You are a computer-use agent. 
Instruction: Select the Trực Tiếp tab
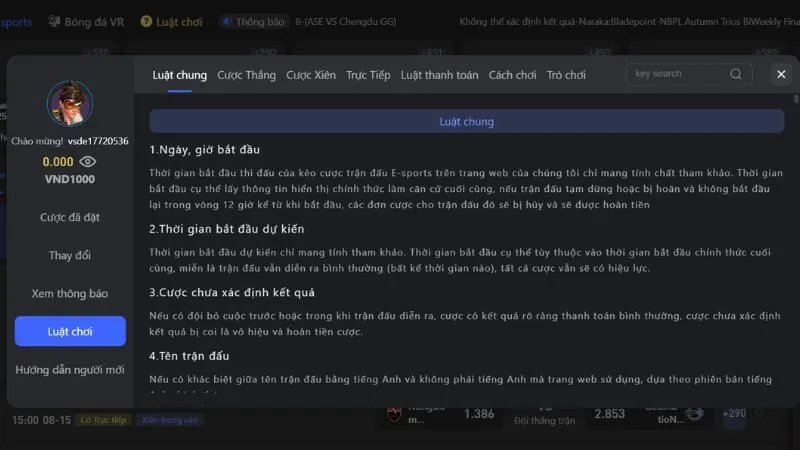[368, 75]
